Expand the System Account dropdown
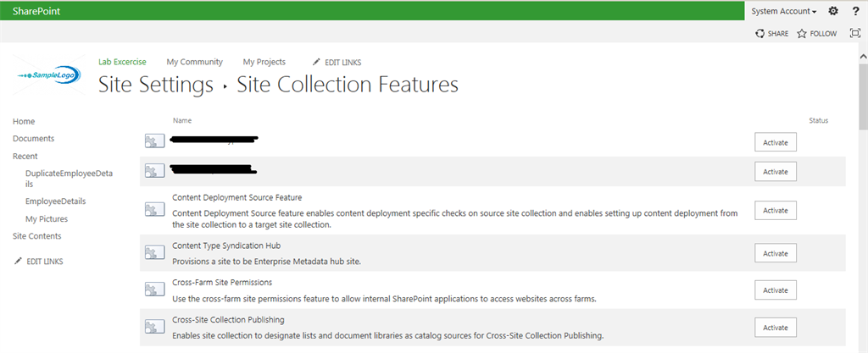This screenshot has height=353, width=868. pos(784,11)
